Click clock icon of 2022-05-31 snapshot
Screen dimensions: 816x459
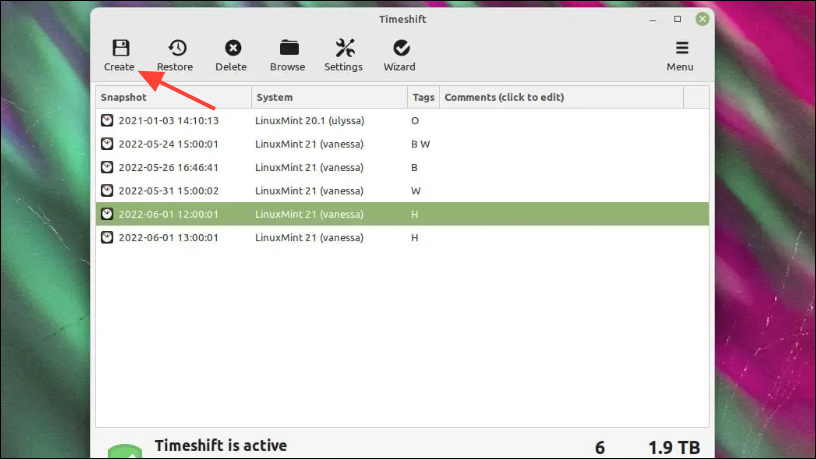[x=107, y=190]
